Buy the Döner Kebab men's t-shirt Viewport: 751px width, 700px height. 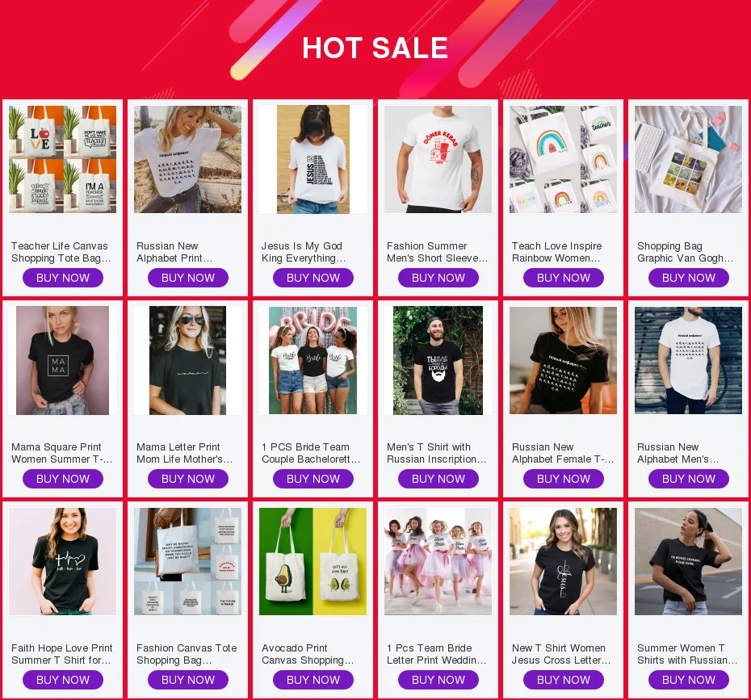click(438, 278)
